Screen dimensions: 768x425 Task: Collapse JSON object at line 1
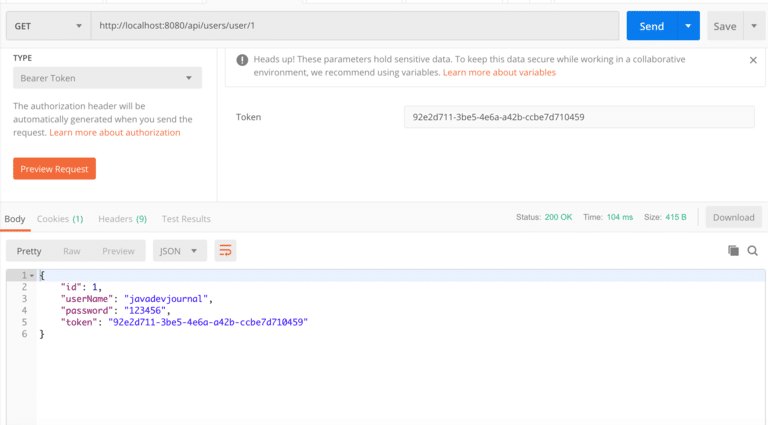click(32, 275)
